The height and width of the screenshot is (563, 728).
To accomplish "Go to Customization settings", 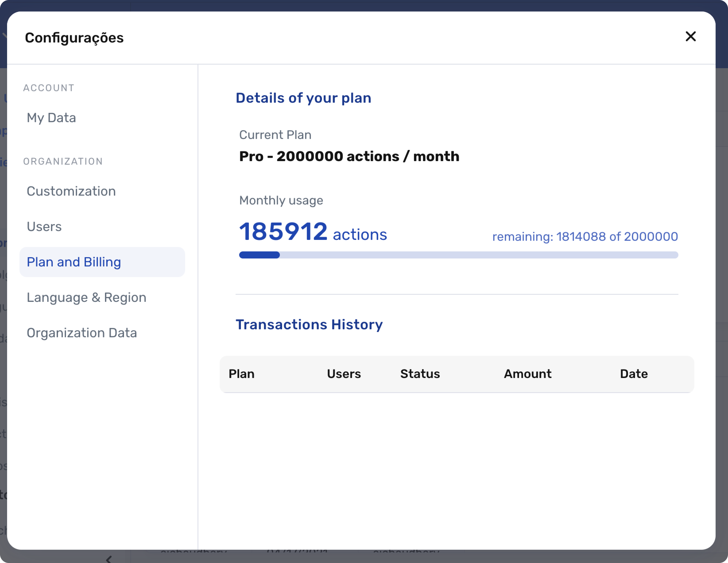I will (x=71, y=191).
